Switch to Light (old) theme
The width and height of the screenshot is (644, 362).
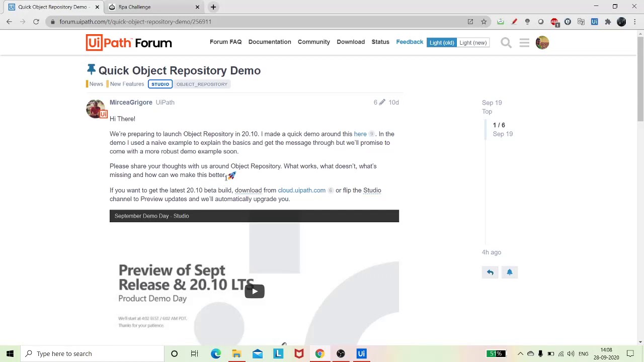[441, 43]
